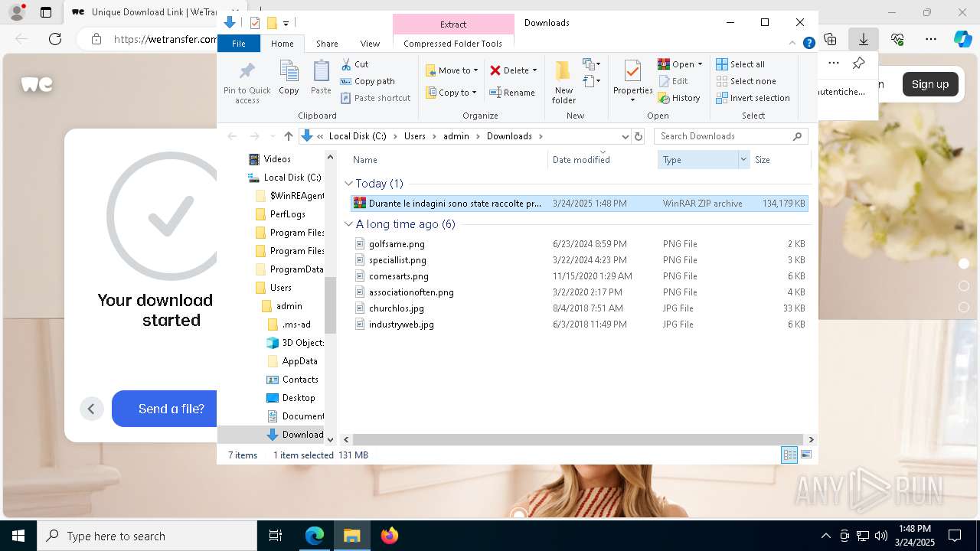Click Select none
This screenshot has height=551, width=980.
746,81
